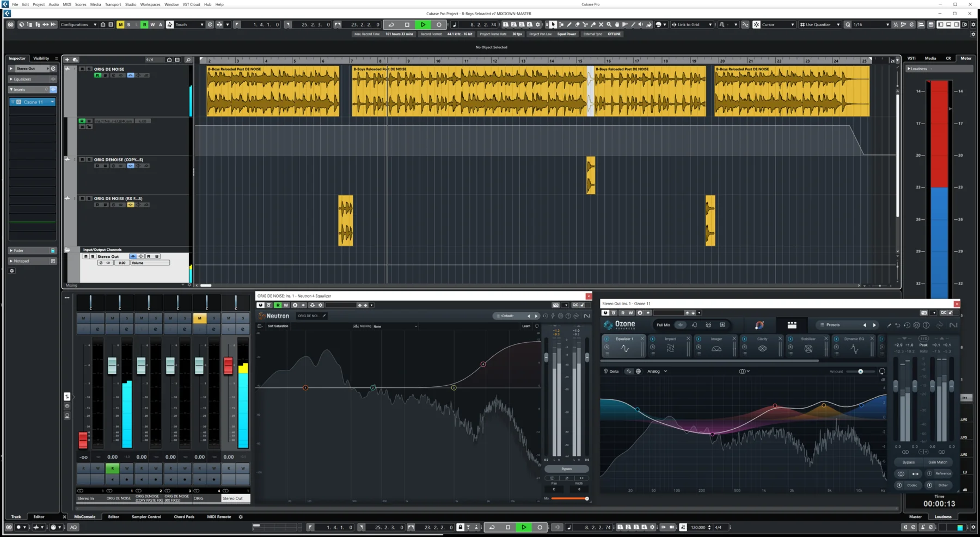This screenshot has height=537, width=980.
Task: Select the Erase tool in the toolbar
Action: [577, 24]
